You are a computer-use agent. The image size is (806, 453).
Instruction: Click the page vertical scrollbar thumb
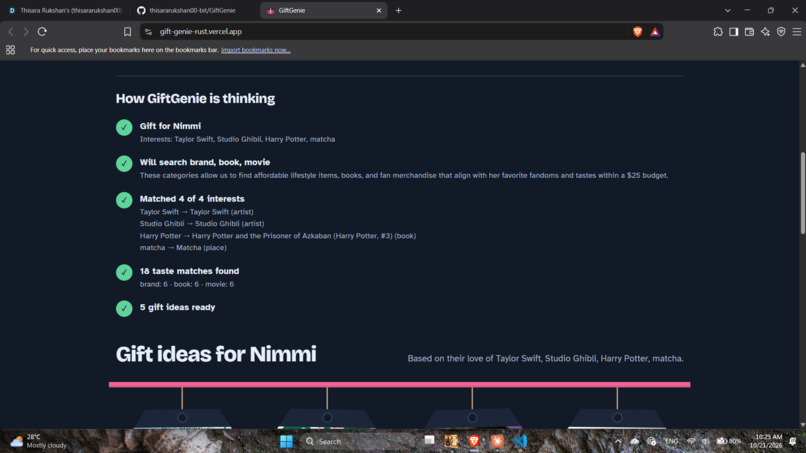click(x=802, y=193)
